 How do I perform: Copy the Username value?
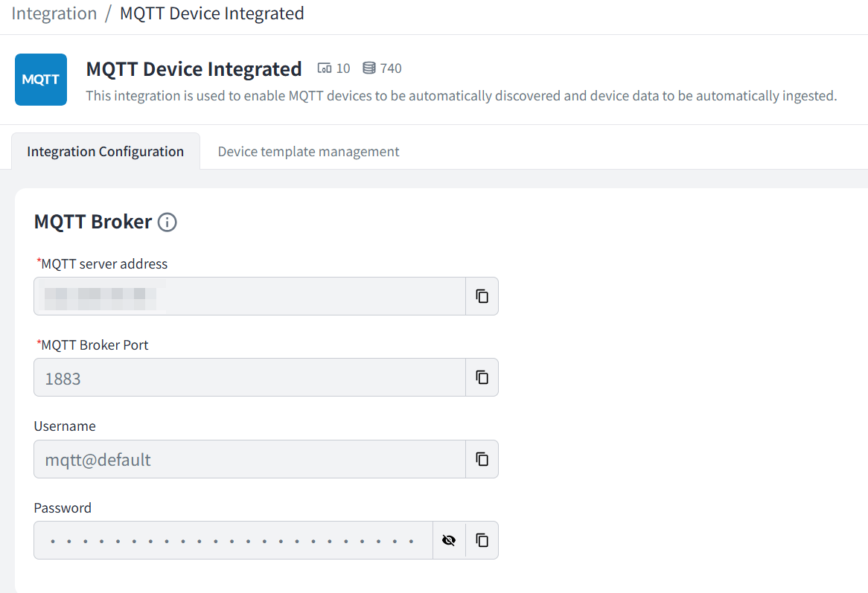click(482, 459)
